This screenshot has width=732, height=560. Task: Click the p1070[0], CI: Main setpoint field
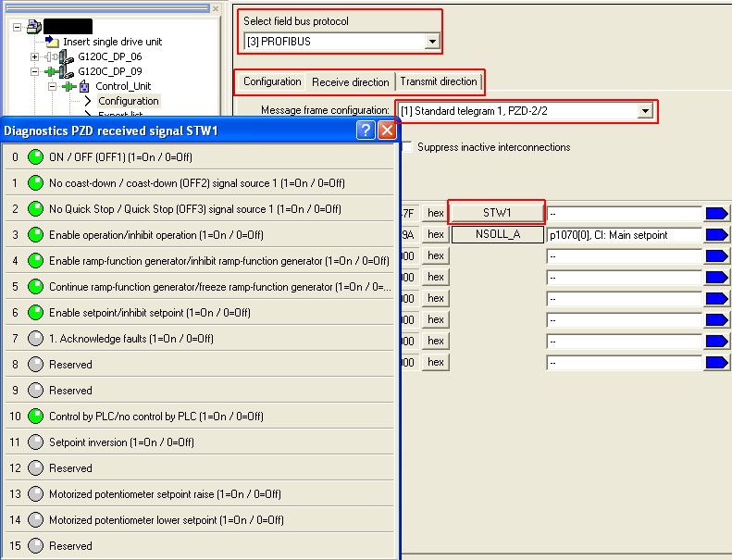pos(625,235)
